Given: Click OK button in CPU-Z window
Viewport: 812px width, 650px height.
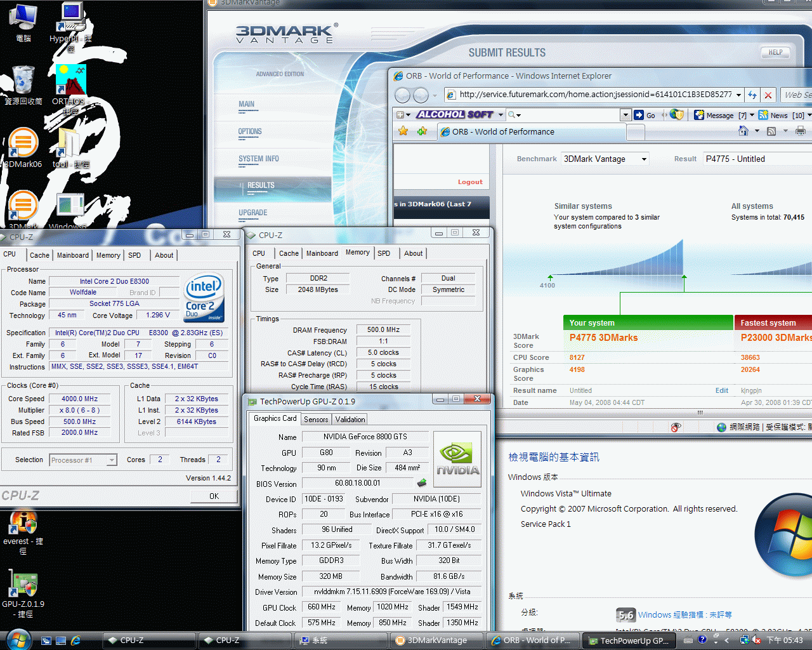Looking at the screenshot, I should 214,496.
